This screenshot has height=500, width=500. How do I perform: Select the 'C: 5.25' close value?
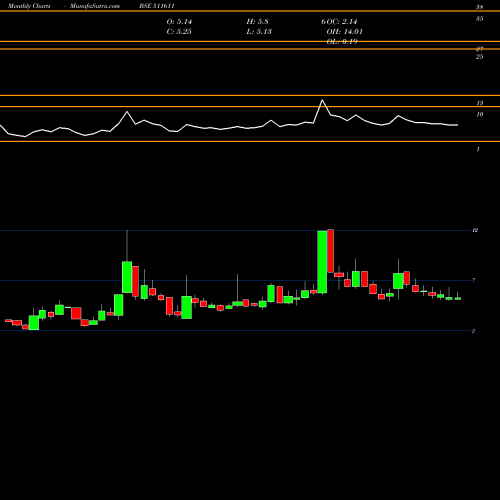point(179,32)
